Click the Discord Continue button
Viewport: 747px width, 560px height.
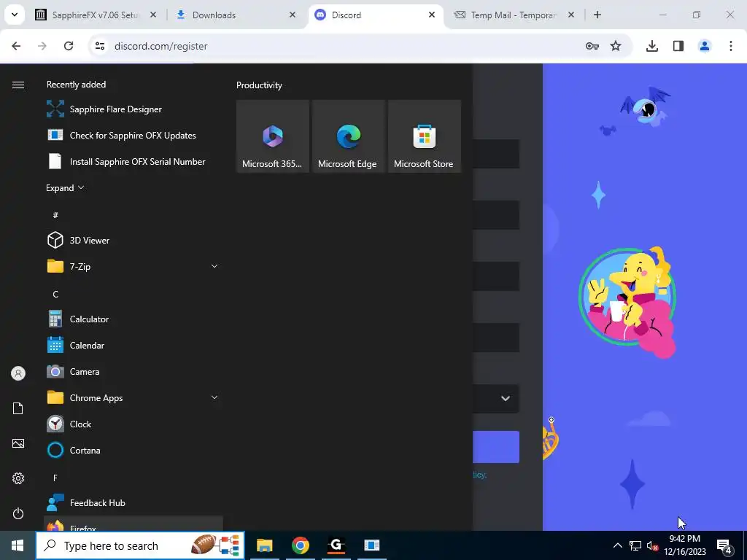(496, 447)
